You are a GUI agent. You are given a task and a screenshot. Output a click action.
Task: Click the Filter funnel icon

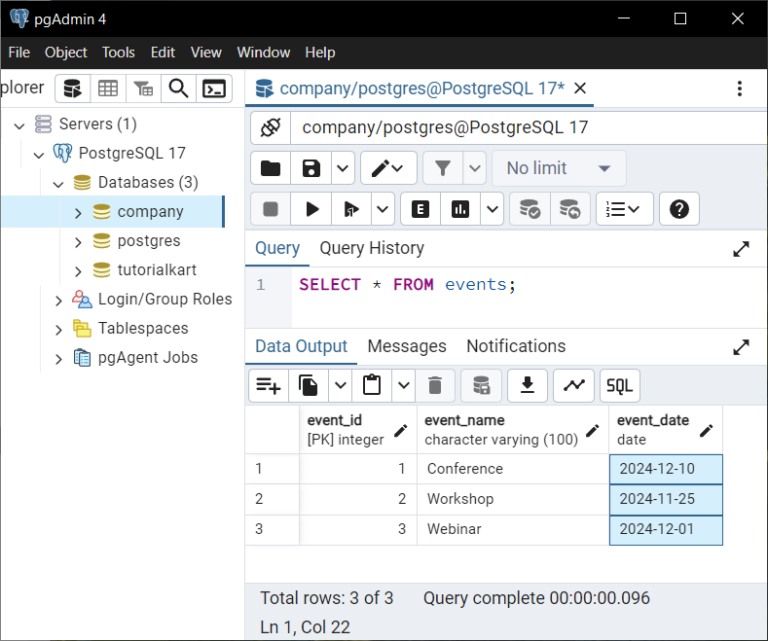pyautogui.click(x=443, y=168)
